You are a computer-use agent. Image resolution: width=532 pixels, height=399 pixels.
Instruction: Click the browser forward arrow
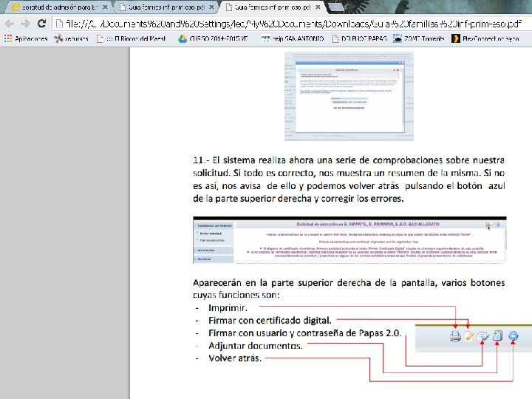coord(25,24)
